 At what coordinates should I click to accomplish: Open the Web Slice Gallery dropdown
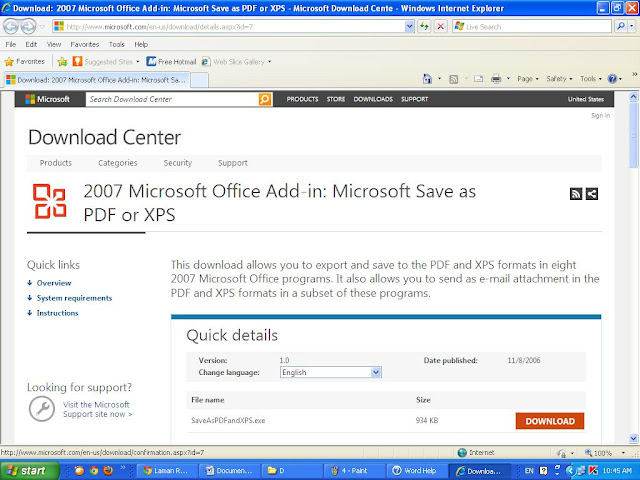click(x=269, y=62)
